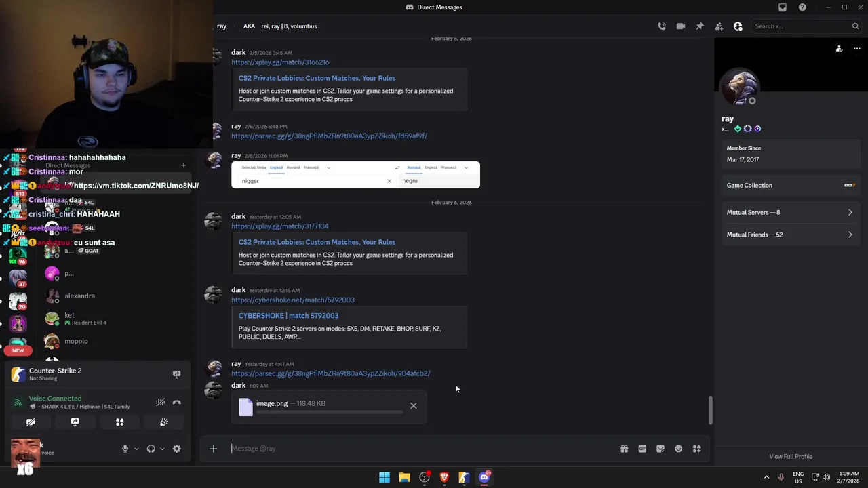Open the cybershoke.net match 5792003 link
868x488 pixels.
click(293, 300)
